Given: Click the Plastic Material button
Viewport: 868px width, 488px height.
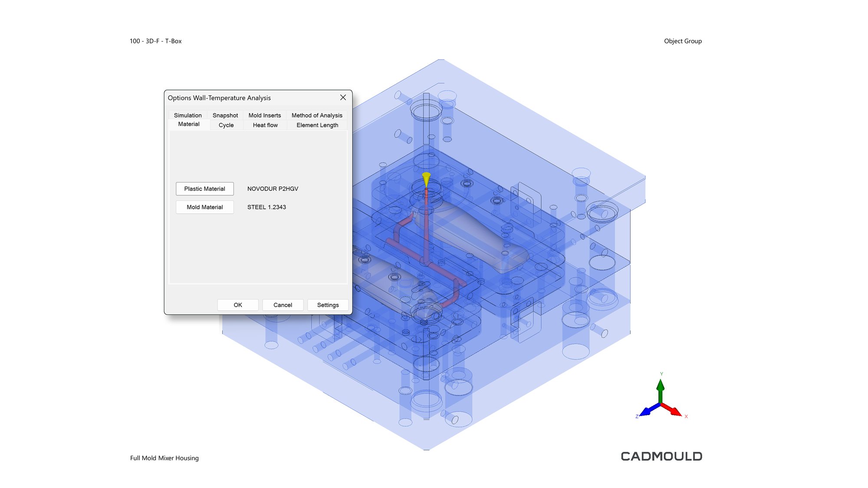Looking at the screenshot, I should click(x=204, y=189).
